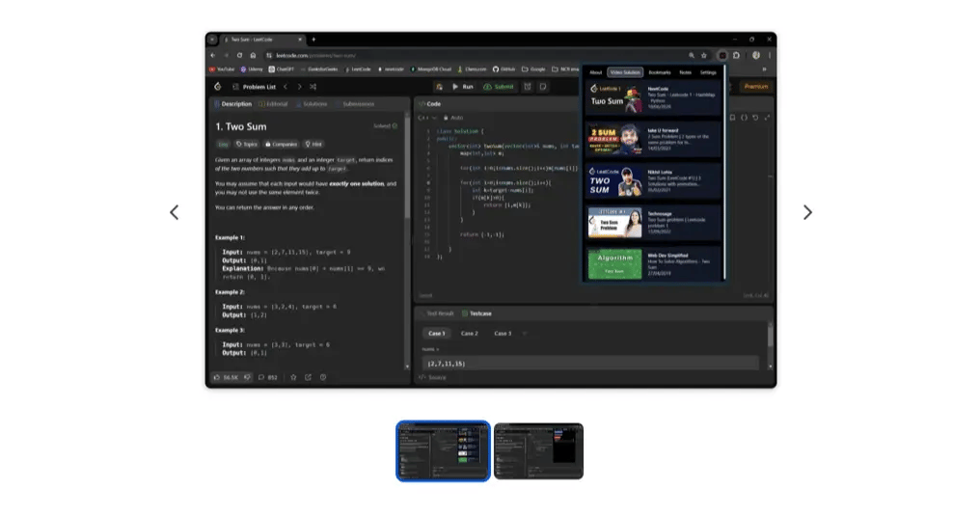Screen dimensions: 980x516
Task: Star the problem as favorite
Action: (293, 377)
